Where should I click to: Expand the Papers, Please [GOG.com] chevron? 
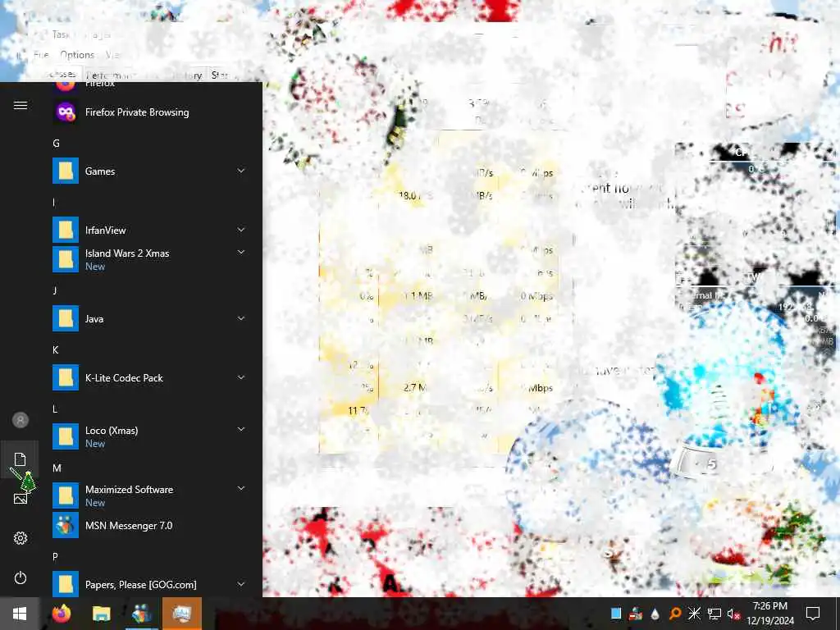[x=241, y=584]
